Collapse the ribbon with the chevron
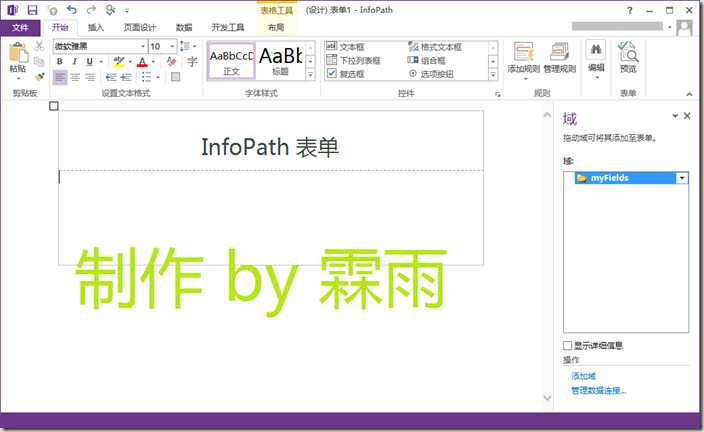The width and height of the screenshot is (704, 432). point(689,94)
